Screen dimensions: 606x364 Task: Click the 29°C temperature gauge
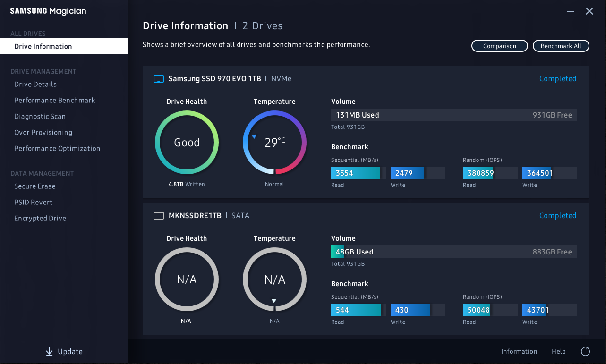274,143
